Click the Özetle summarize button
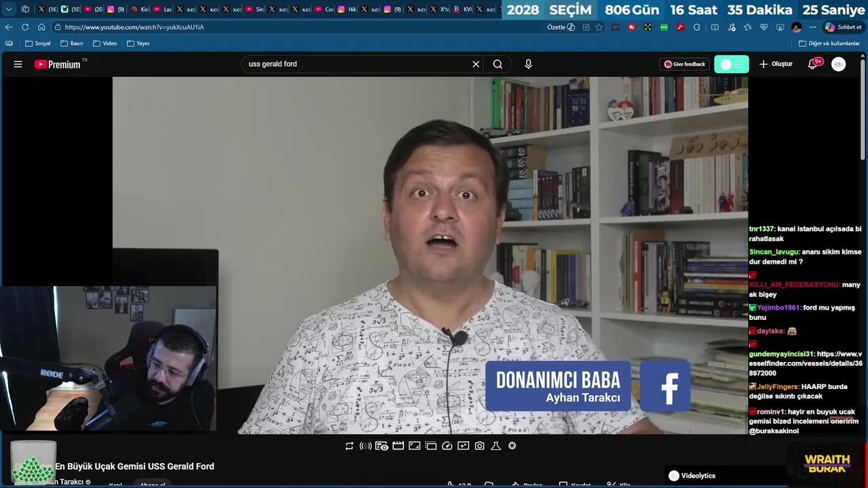This screenshot has width=868, height=488. pyautogui.click(x=561, y=27)
